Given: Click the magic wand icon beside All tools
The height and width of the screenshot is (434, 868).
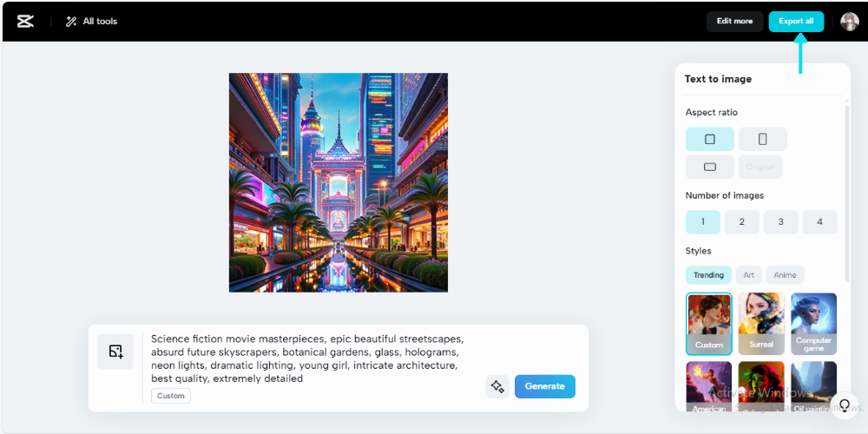Looking at the screenshot, I should pyautogui.click(x=71, y=22).
